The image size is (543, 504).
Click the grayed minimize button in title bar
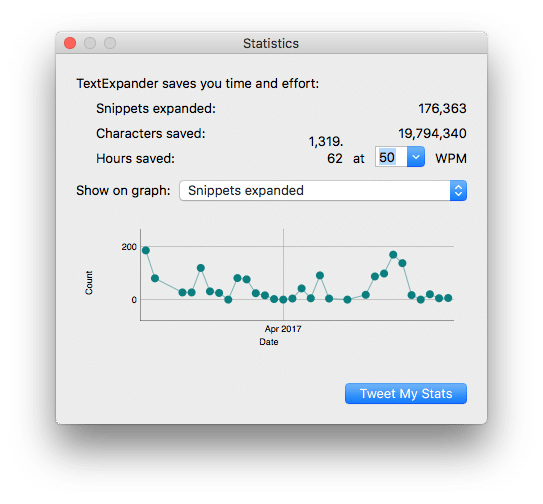[x=90, y=43]
